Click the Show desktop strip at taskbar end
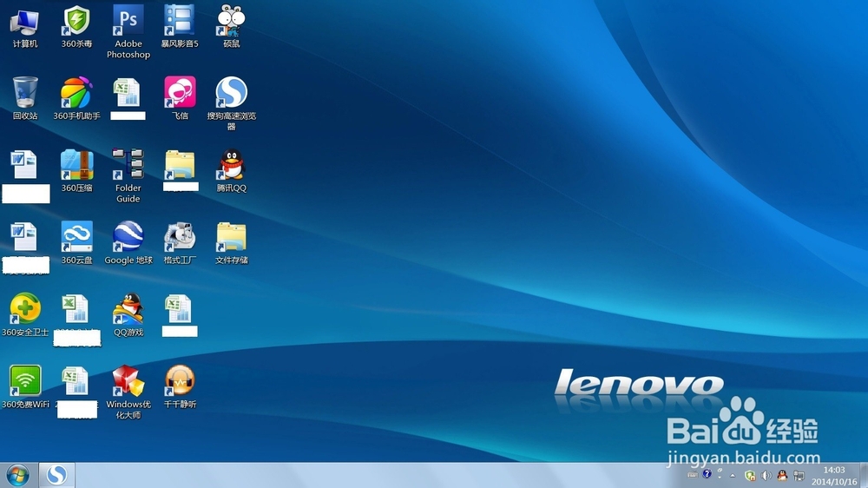 [864, 475]
